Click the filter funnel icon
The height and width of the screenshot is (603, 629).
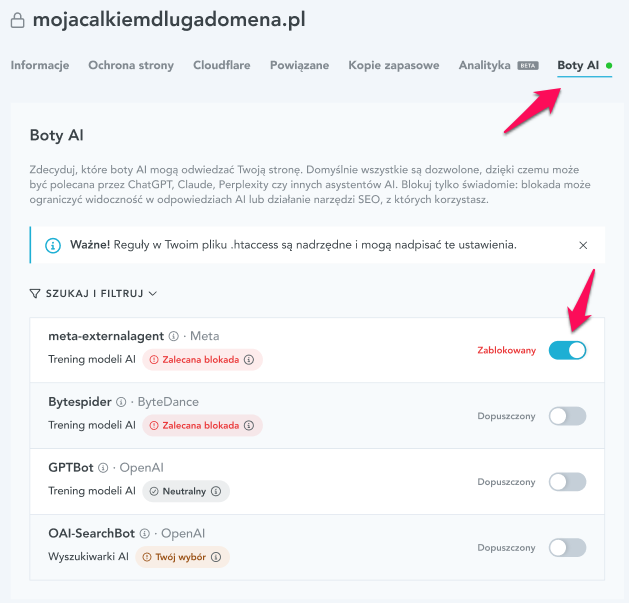click(x=35, y=294)
